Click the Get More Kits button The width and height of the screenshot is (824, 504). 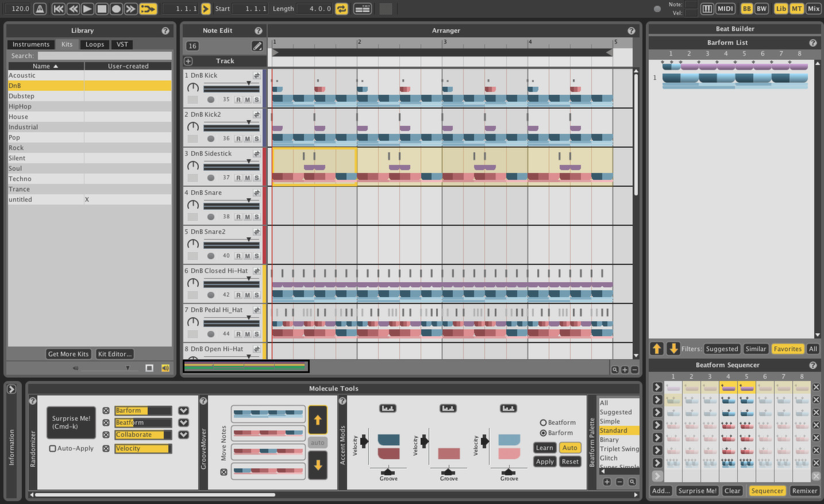coord(68,353)
